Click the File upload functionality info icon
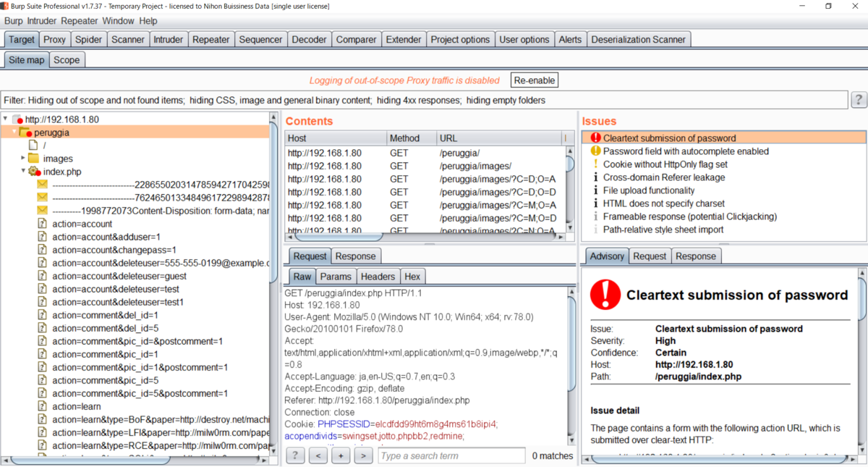This screenshot has height=467, width=868. (596, 190)
